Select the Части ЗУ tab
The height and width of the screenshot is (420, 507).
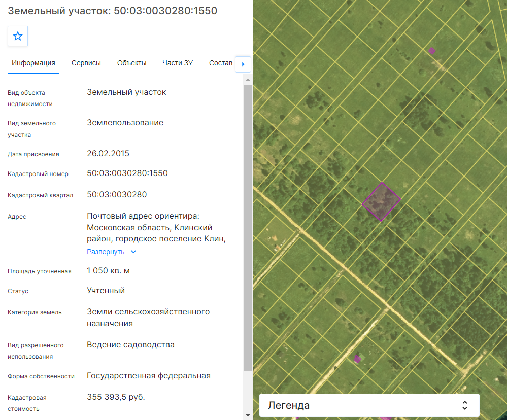178,63
